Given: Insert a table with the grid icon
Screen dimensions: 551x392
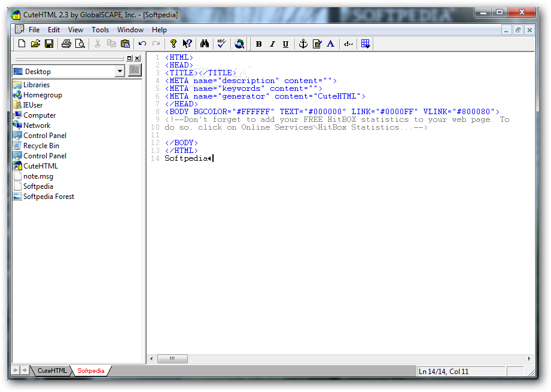Looking at the screenshot, I should [x=366, y=44].
